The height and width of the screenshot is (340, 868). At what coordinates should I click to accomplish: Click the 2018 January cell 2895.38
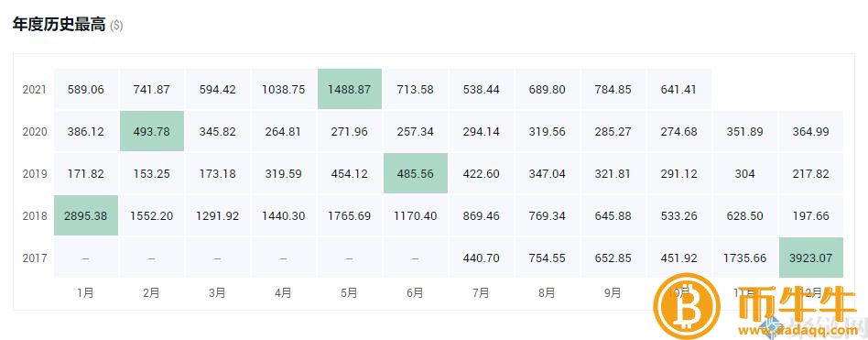point(86,215)
